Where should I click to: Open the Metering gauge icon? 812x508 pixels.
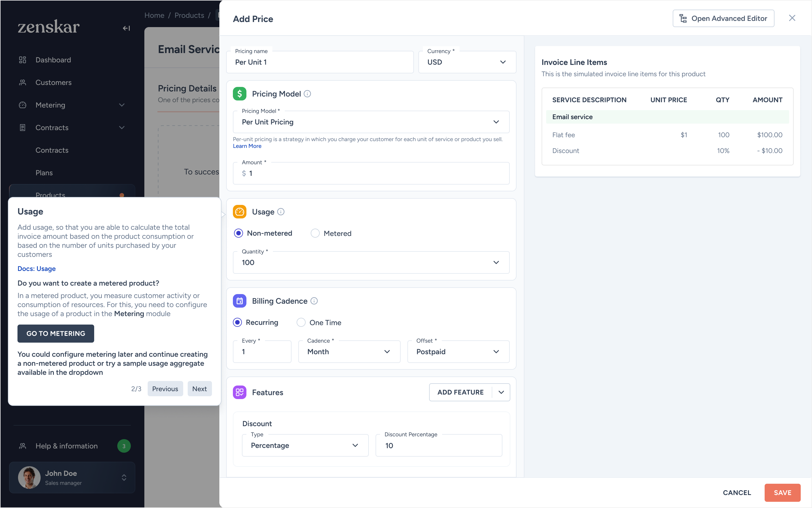coord(23,105)
